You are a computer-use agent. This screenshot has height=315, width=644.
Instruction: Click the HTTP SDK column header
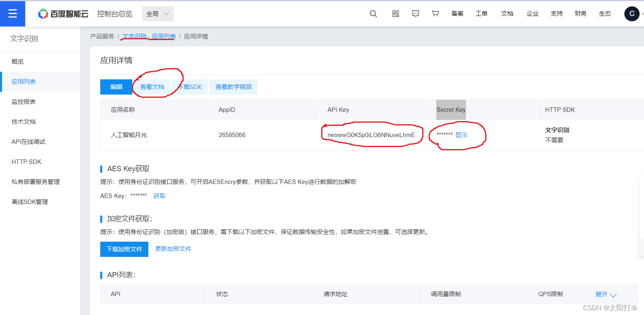coord(560,110)
